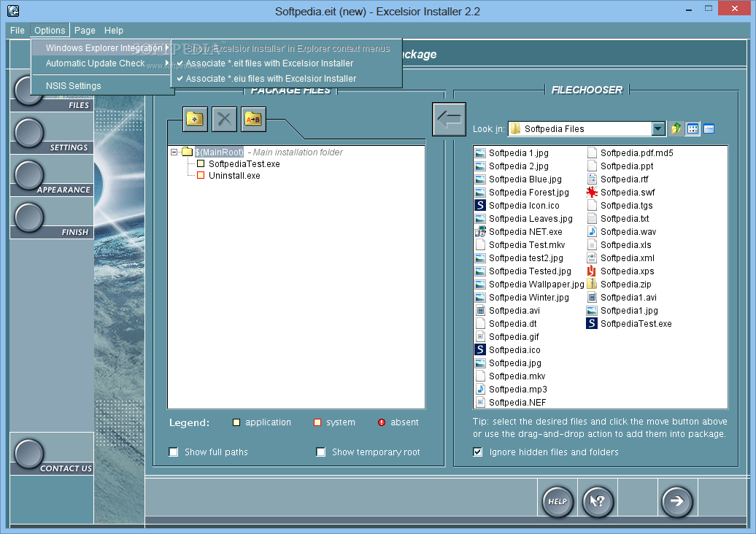Toggle Associate *.eit files with Excelsior Installer
Viewport: 756px width, 534px height.
point(286,63)
